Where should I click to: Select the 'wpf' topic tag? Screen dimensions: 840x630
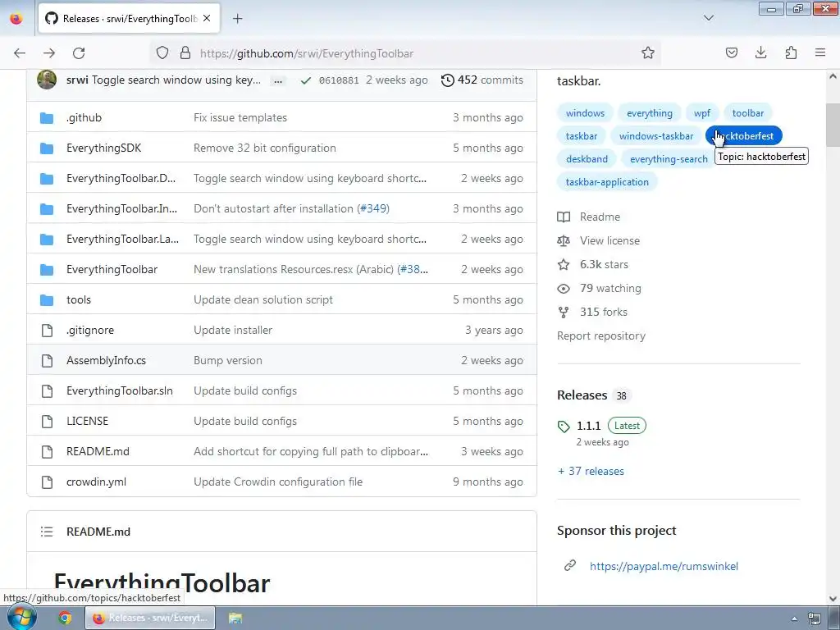pyautogui.click(x=702, y=113)
